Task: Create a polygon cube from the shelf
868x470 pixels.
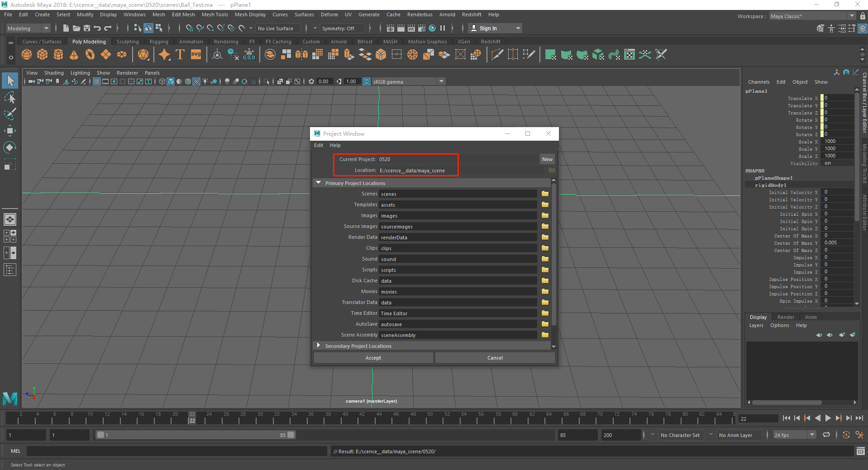Action: (43, 55)
